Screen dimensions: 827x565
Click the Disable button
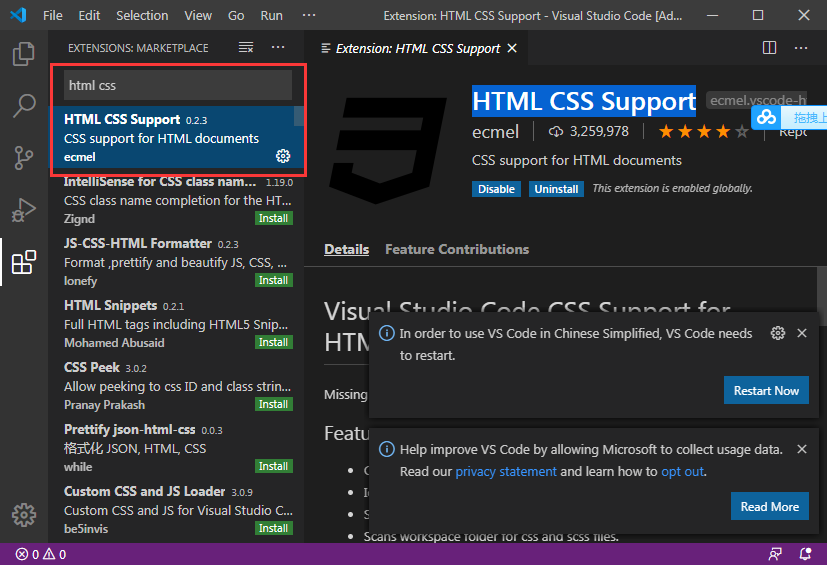pyautogui.click(x=496, y=189)
